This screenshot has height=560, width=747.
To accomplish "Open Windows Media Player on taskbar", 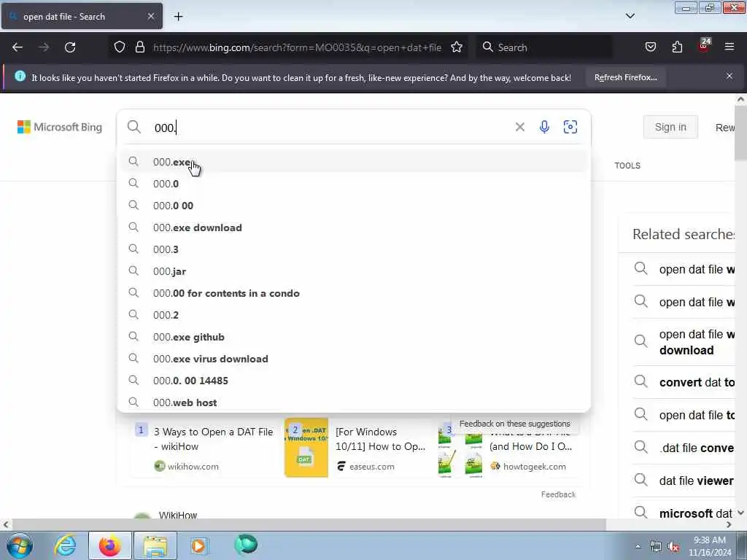I will click(198, 545).
